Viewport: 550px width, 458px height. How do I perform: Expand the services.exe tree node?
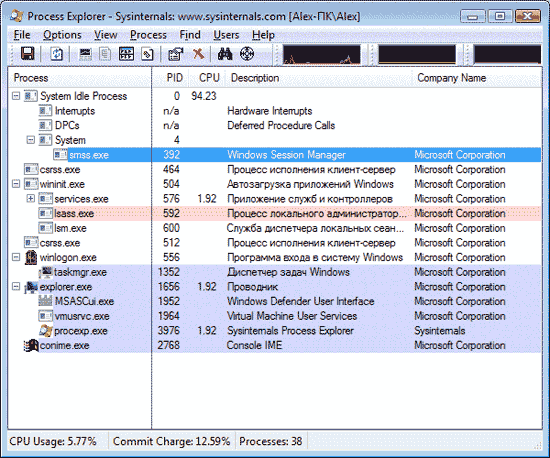[x=31, y=198]
